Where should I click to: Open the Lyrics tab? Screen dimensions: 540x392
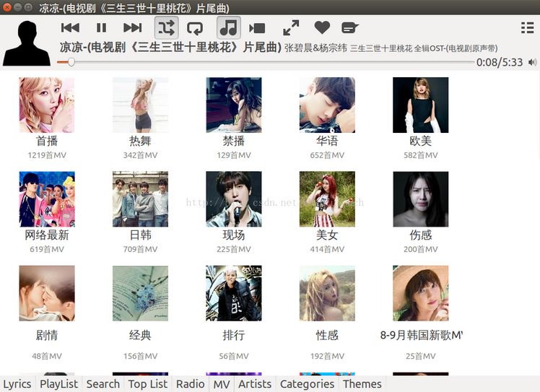click(x=17, y=384)
